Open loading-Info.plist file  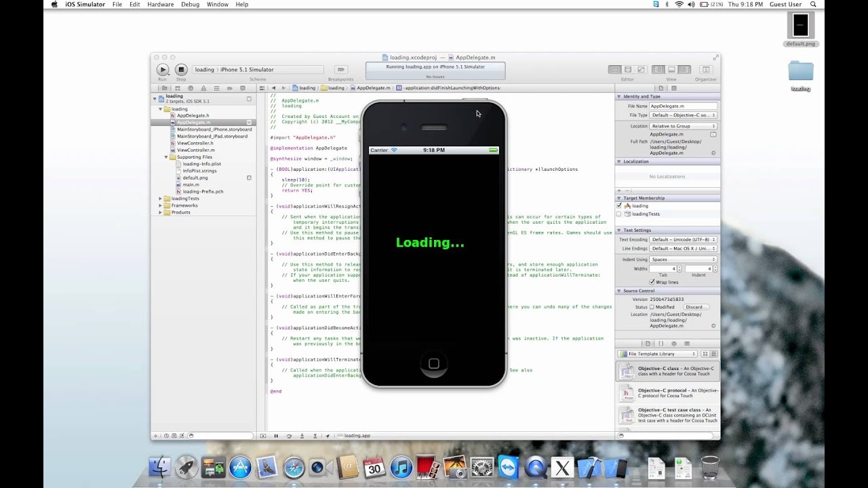pyautogui.click(x=198, y=164)
